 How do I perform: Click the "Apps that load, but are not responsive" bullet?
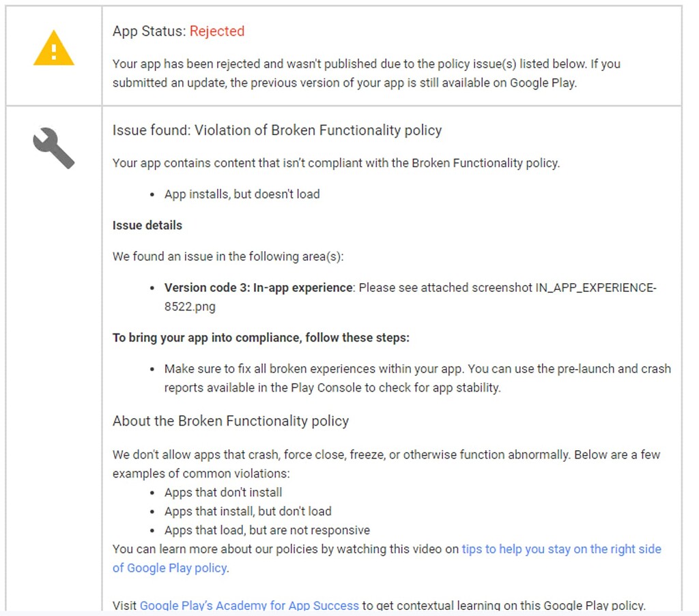[267, 530]
